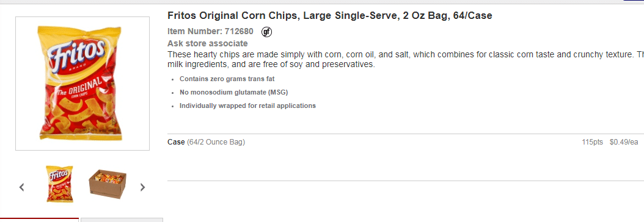Click the Individually wrapped for retail bullet
Screen dimensions: 644x222
(x=247, y=106)
